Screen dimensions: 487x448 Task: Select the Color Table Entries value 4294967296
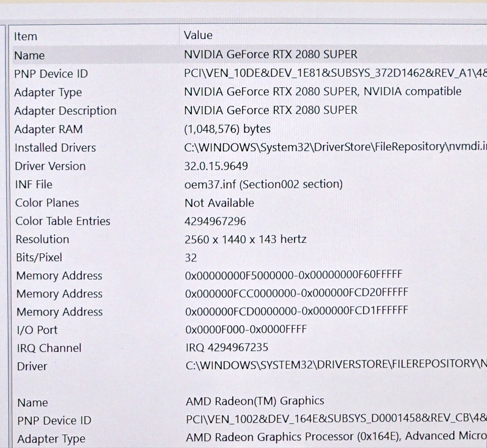[x=215, y=221]
